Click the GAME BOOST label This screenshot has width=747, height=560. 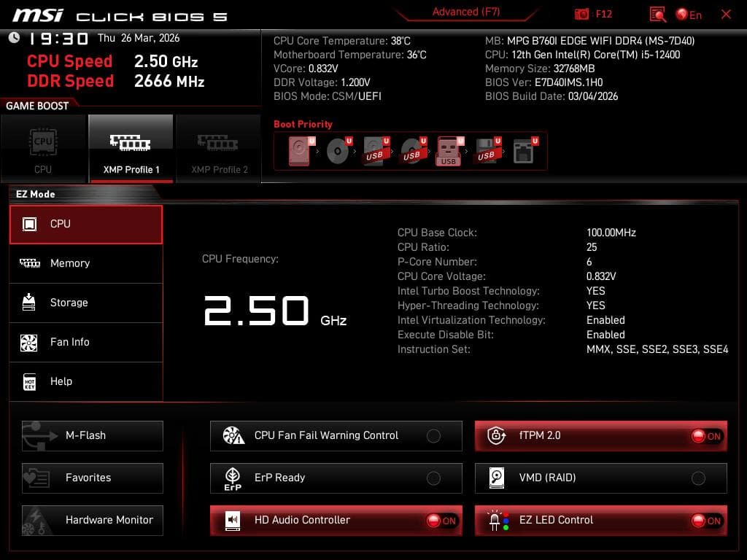[x=37, y=106]
